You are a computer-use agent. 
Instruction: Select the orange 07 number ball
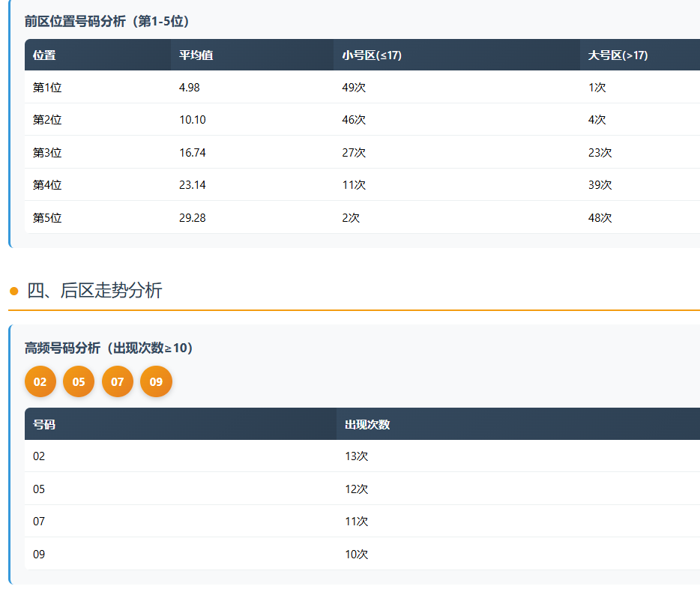click(x=118, y=382)
